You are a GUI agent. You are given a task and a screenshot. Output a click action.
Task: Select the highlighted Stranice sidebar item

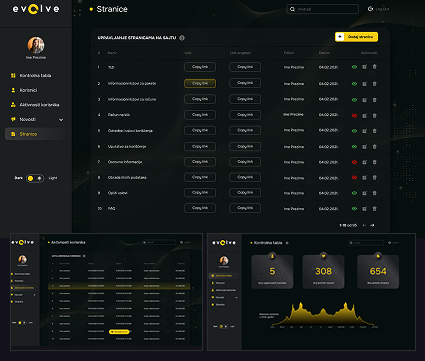point(35,134)
